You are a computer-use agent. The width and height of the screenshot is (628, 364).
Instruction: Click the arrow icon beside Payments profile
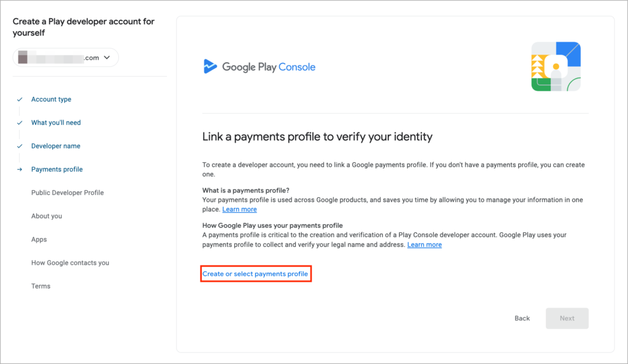pyautogui.click(x=20, y=170)
